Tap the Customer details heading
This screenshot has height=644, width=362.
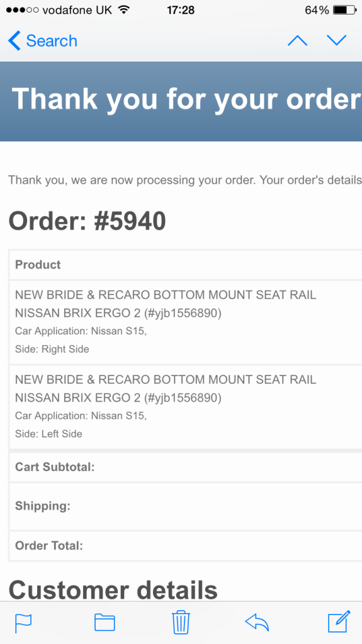pyautogui.click(x=113, y=590)
